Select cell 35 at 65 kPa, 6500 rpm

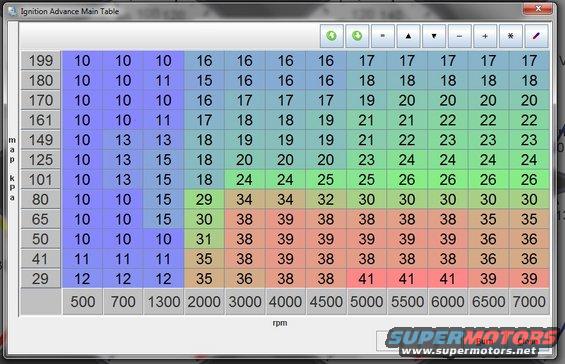pos(489,219)
